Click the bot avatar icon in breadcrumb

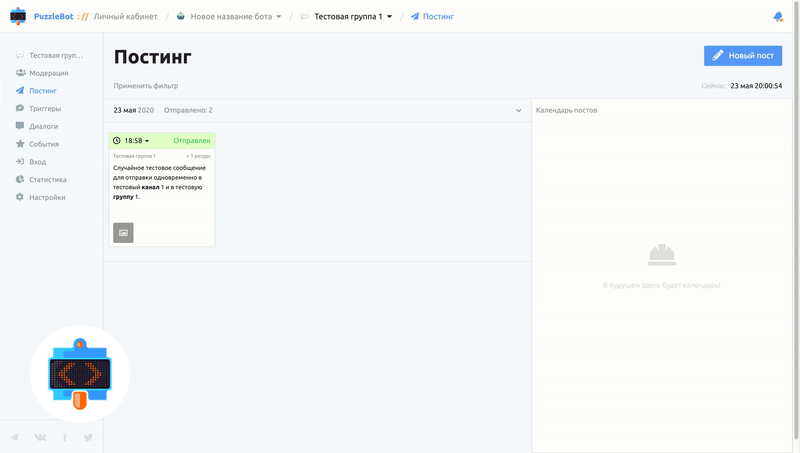click(x=181, y=16)
